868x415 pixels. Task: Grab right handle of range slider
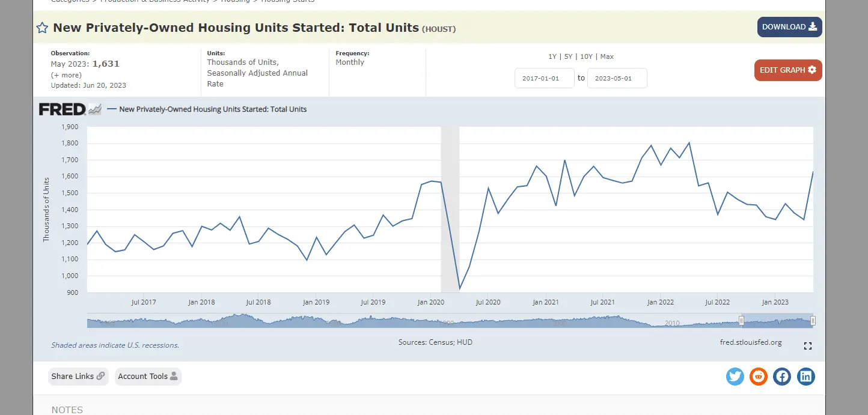(x=813, y=321)
